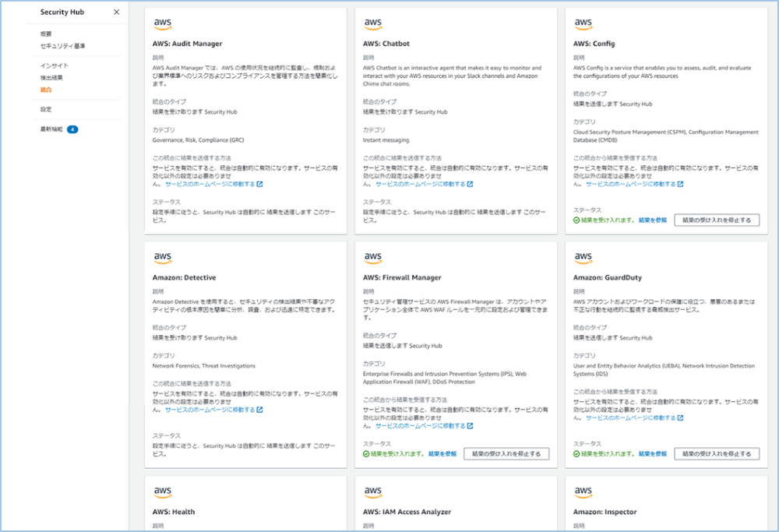Click the aws logo on GuardDuty card
The height and width of the screenshot is (532, 779).
(583, 258)
